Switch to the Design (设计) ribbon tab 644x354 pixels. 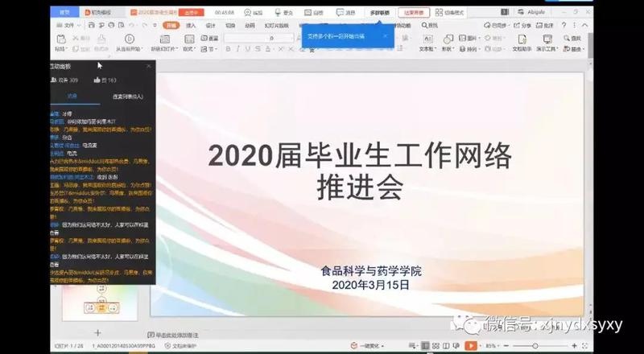(x=210, y=26)
